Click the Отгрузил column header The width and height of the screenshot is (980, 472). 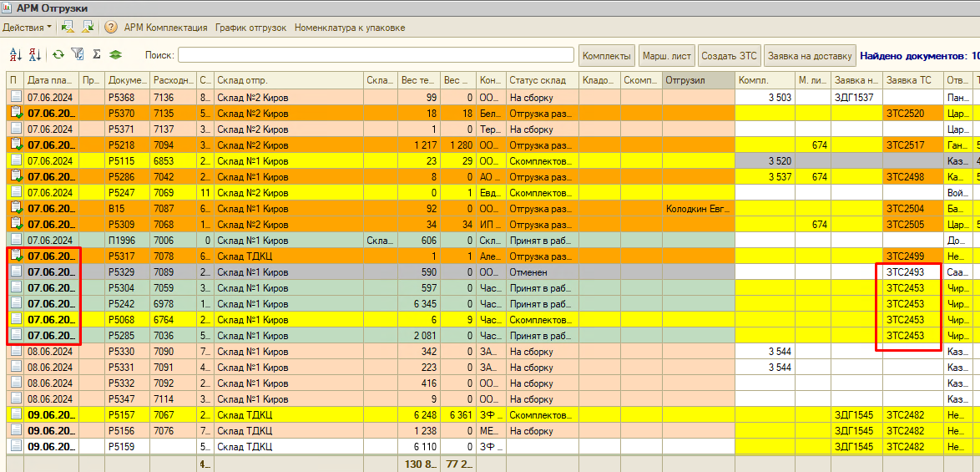tap(699, 80)
